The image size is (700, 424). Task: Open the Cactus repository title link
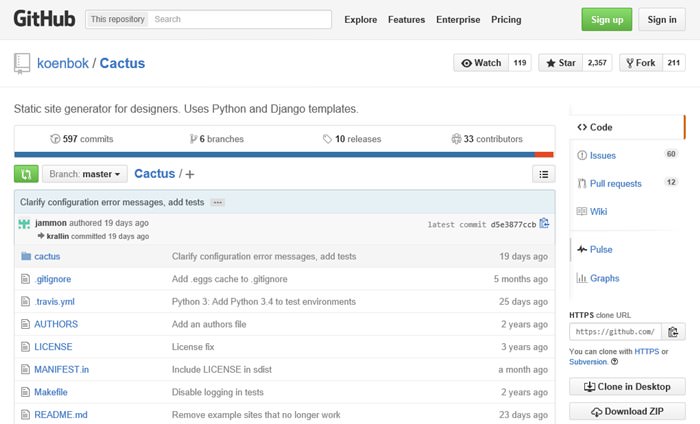[122, 63]
